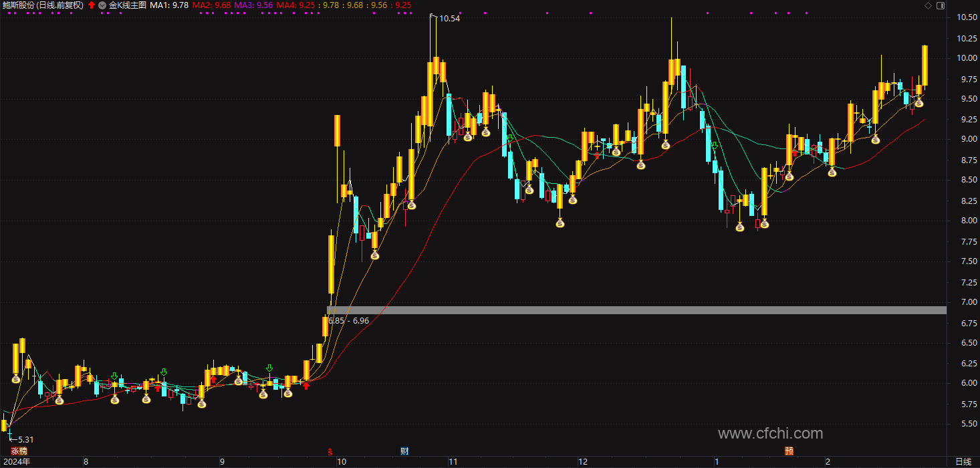Click the 涨榜 event marker
980x468 pixels.
click(19, 451)
